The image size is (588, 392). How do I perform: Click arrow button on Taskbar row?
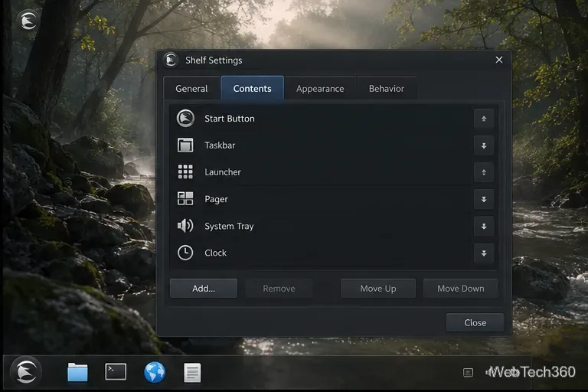pyautogui.click(x=484, y=145)
